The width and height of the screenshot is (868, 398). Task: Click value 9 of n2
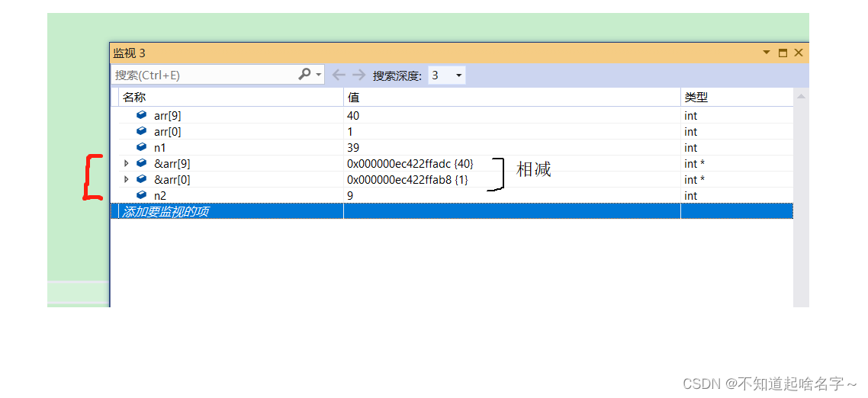click(x=350, y=195)
